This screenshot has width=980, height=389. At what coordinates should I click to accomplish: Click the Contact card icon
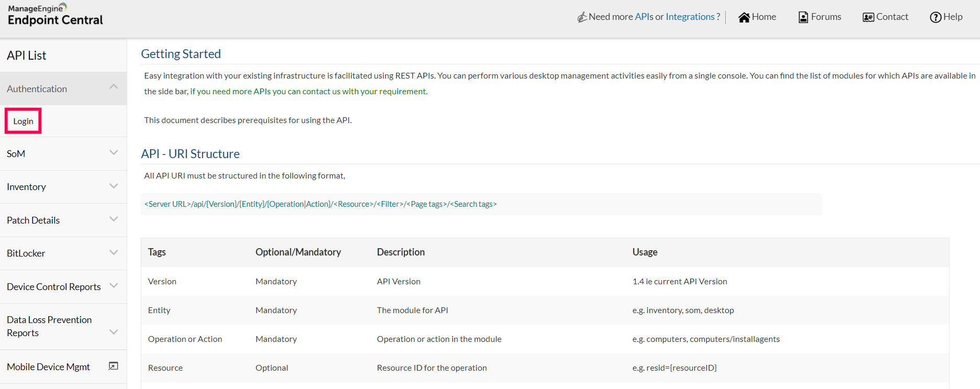pos(868,17)
